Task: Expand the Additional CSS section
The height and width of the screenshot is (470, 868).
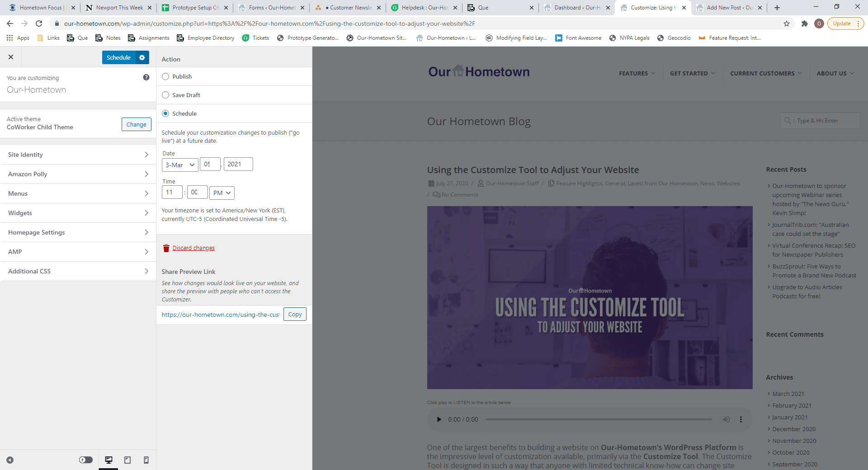Action: point(78,271)
